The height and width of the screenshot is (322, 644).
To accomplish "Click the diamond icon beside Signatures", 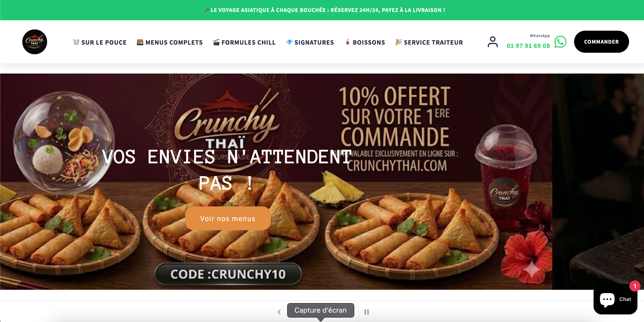I will point(289,42).
